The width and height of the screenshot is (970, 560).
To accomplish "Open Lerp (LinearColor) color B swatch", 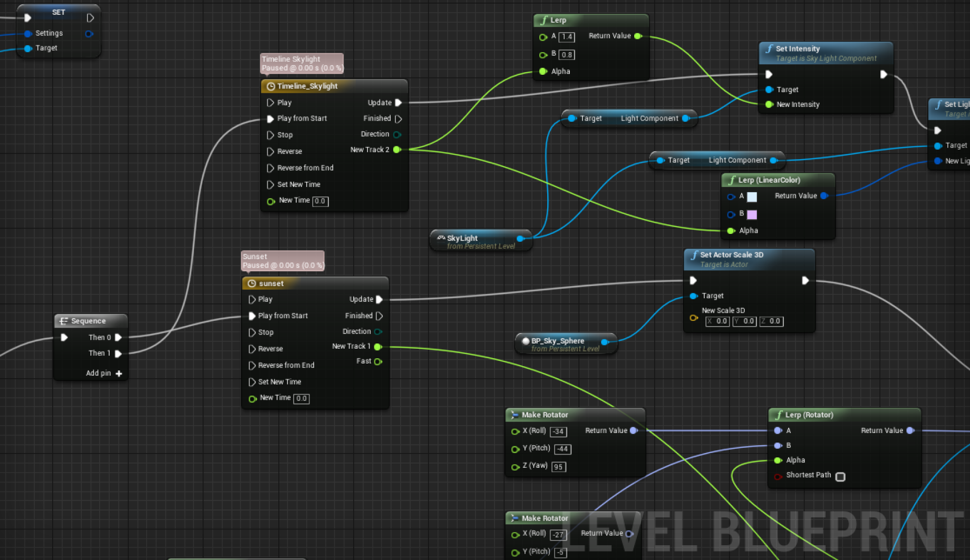I will [x=752, y=214].
